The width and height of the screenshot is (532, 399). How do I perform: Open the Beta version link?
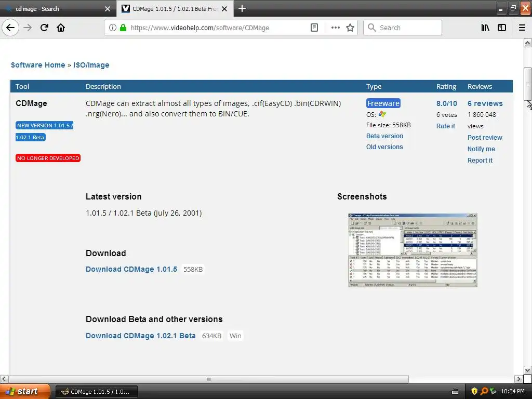tap(384, 136)
